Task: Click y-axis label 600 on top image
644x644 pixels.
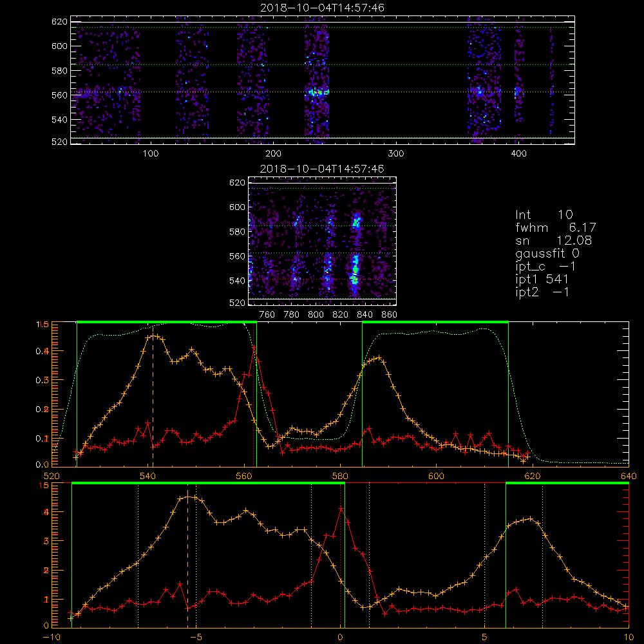Action: click(x=59, y=46)
